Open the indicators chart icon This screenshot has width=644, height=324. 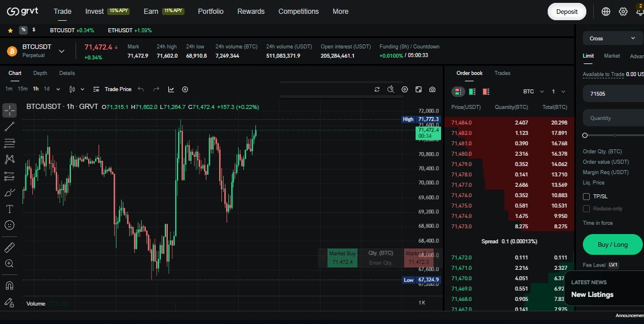pyautogui.click(x=171, y=89)
